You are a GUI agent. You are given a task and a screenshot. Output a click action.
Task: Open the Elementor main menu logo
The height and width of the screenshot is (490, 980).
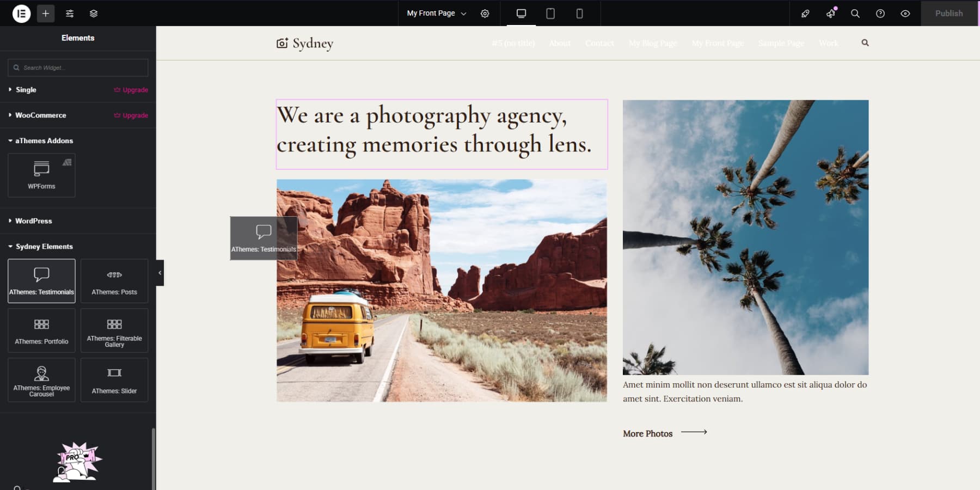click(x=21, y=13)
